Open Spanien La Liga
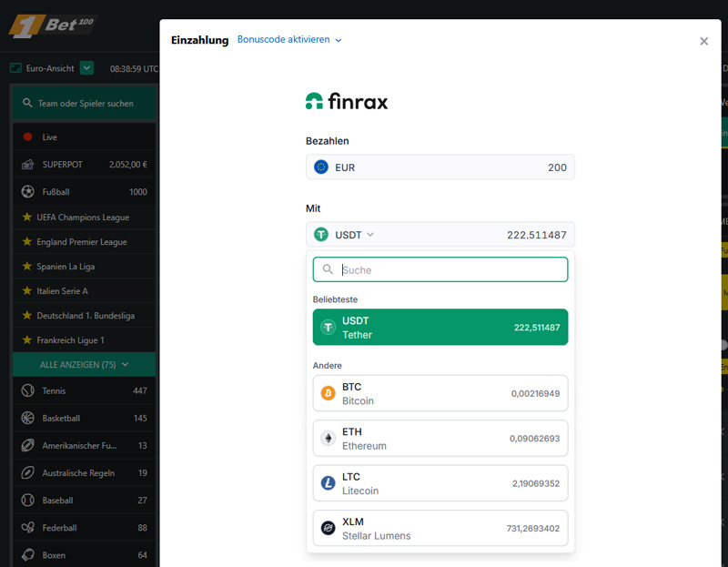 (85, 266)
